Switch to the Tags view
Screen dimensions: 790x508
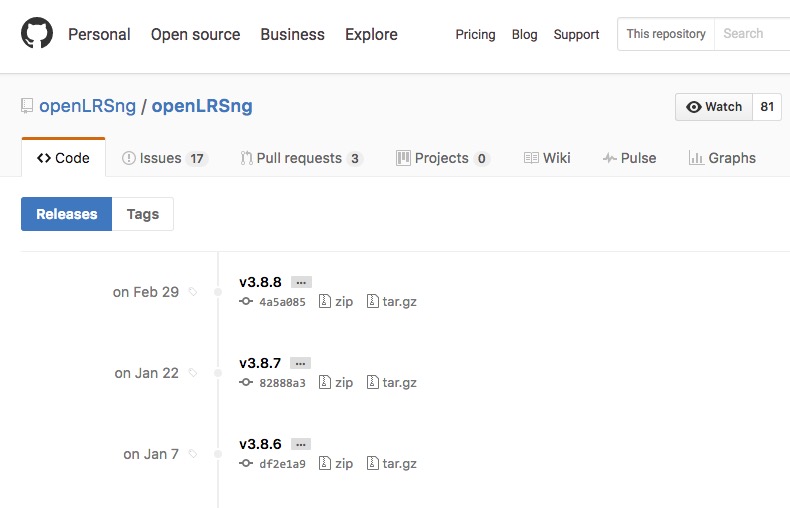coord(143,214)
